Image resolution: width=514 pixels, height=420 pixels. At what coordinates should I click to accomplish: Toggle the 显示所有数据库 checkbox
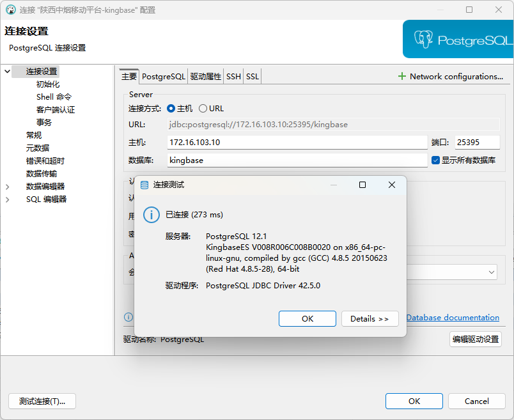pos(435,160)
